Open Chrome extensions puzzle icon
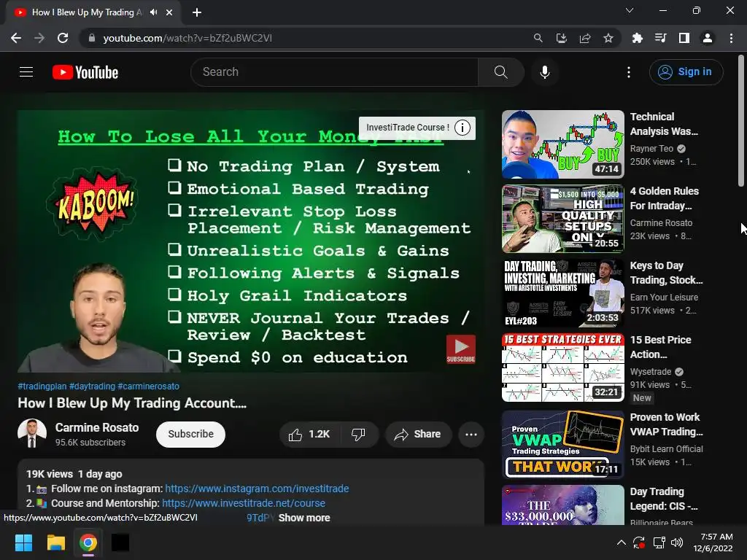The height and width of the screenshot is (560, 747). (637, 38)
